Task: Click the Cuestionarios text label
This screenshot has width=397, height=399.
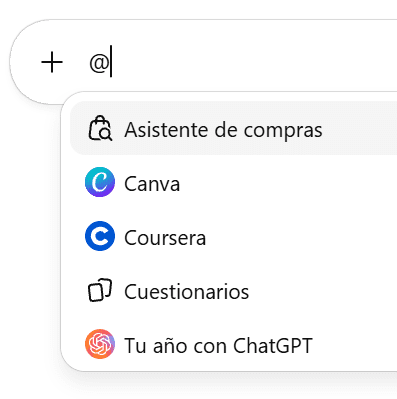Action: [x=187, y=292]
